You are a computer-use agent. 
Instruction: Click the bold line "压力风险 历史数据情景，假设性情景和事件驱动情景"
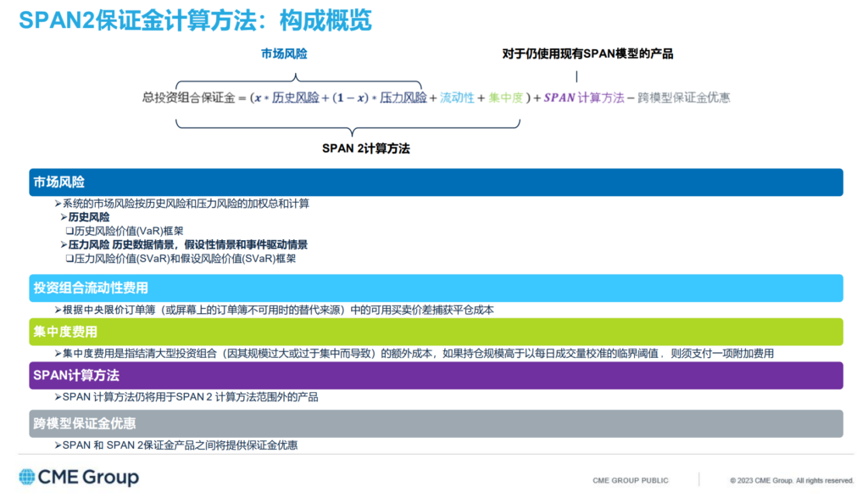point(184,245)
